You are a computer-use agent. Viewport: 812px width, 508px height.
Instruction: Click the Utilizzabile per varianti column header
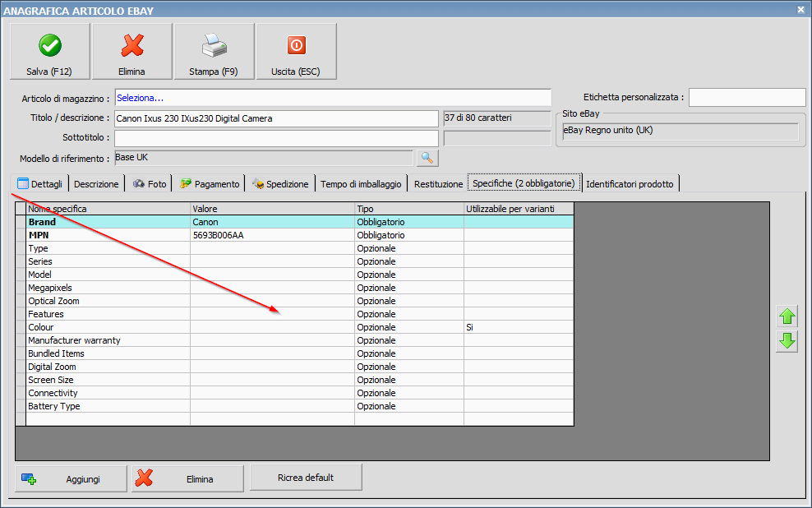pos(519,209)
